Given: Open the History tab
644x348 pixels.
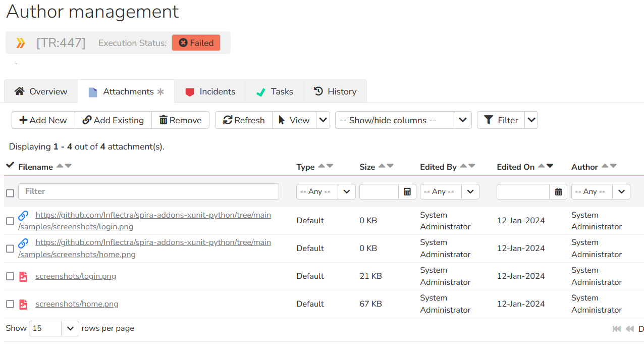Looking at the screenshot, I should (x=335, y=91).
